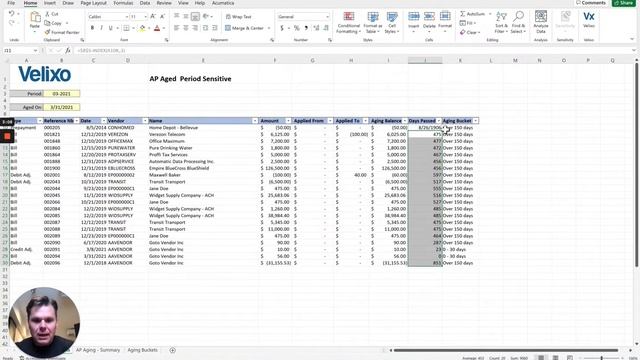Viewport: 640px width, 360px height.
Task: Switch to the Formulas ribbon tab
Action: pyautogui.click(x=123, y=3)
